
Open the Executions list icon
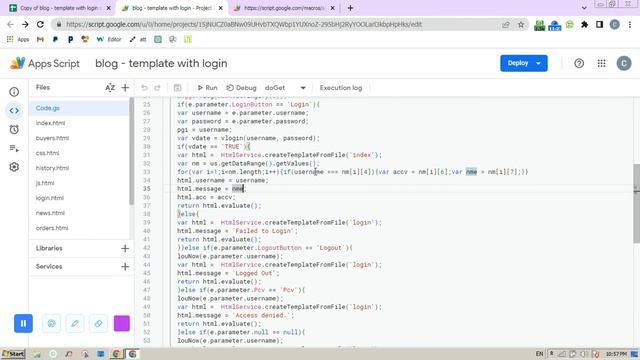[x=14, y=148]
